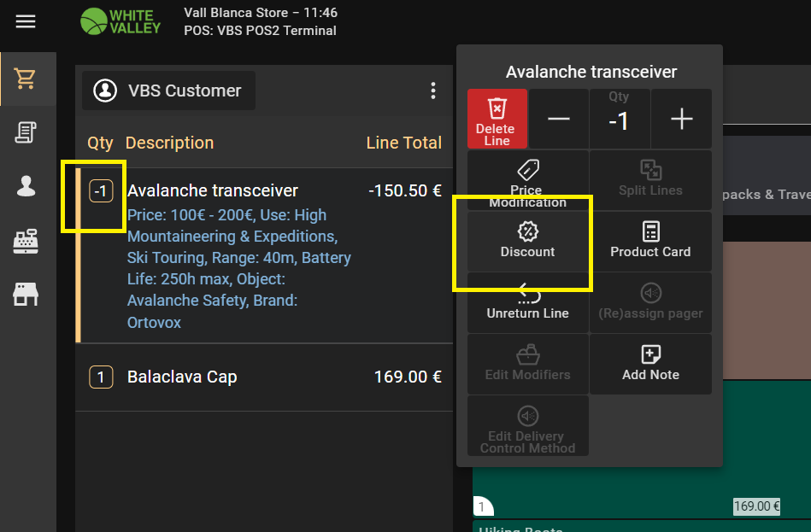Choose Discount from the line menu
The width and height of the screenshot is (811, 532).
(x=527, y=241)
